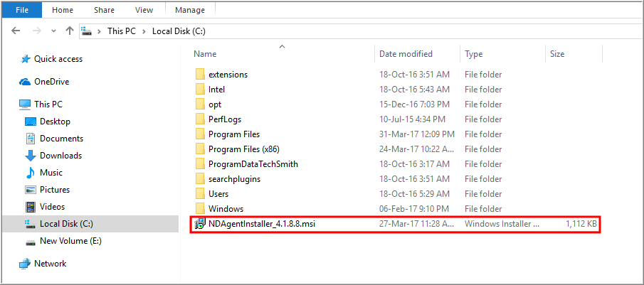The width and height of the screenshot is (644, 285).
Task: Open Pictures in navigation pane
Action: [55, 190]
